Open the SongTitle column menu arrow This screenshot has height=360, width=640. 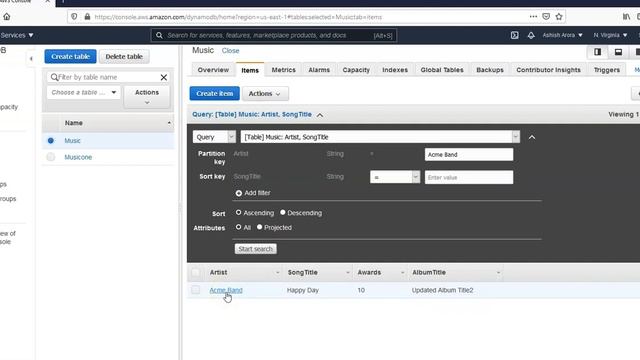tap(348, 273)
